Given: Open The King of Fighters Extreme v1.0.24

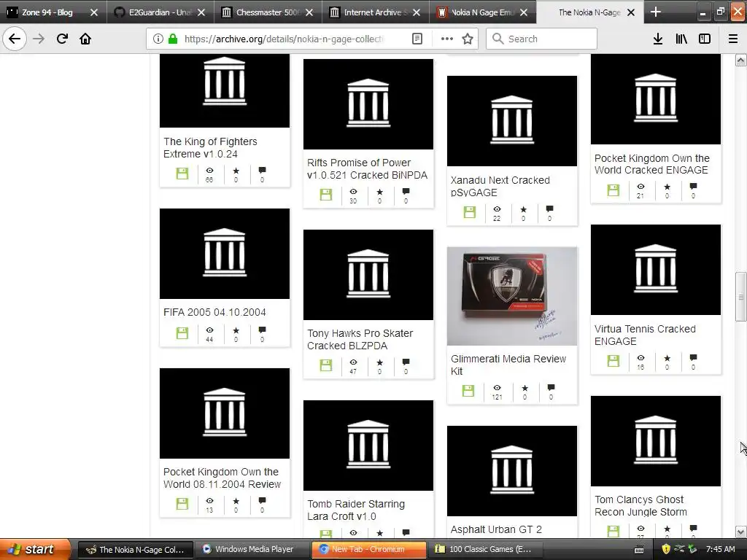Looking at the screenshot, I should 210,147.
